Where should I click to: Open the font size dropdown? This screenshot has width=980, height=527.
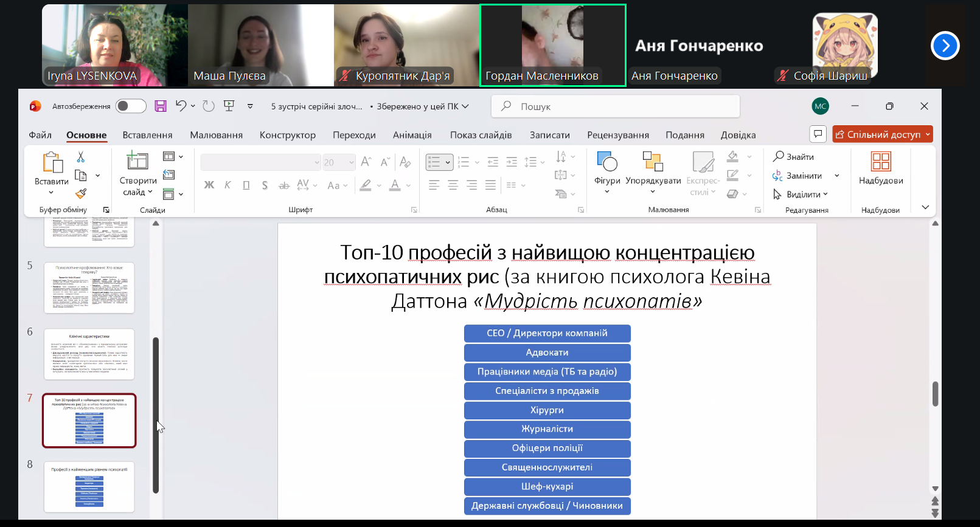tap(352, 162)
